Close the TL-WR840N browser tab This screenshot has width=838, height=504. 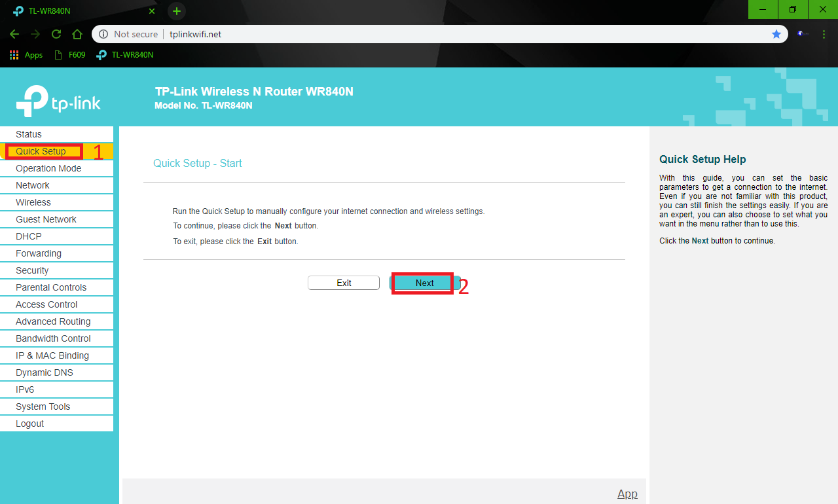[152, 11]
